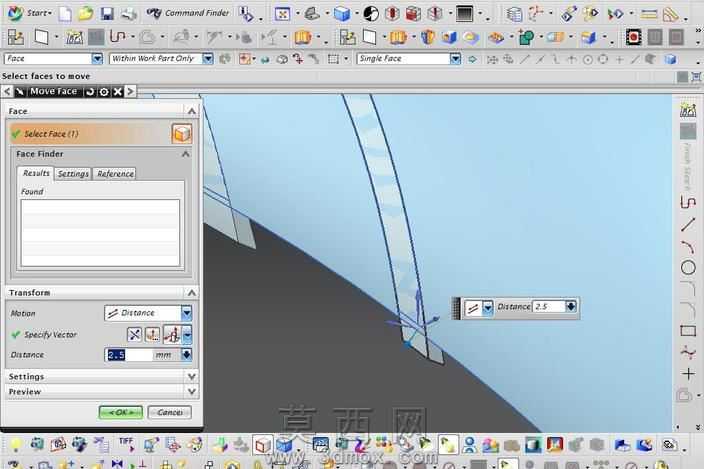The height and width of the screenshot is (469, 704).
Task: Open the Vector Dialog icon
Action: (x=153, y=334)
